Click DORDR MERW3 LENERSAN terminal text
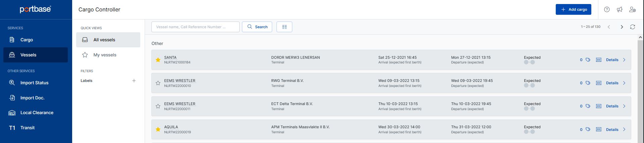The image size is (644, 143). point(295,57)
